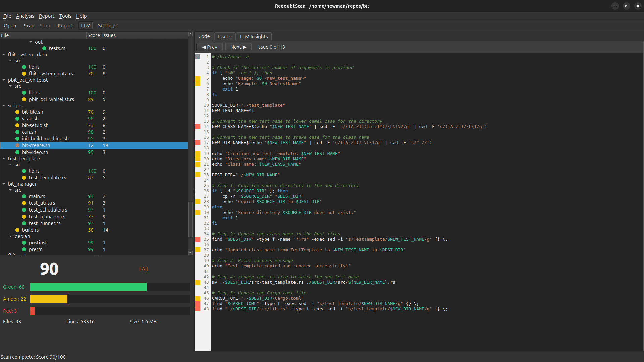Click the Green results progress bar
This screenshot has height=362, width=644.
click(110, 287)
